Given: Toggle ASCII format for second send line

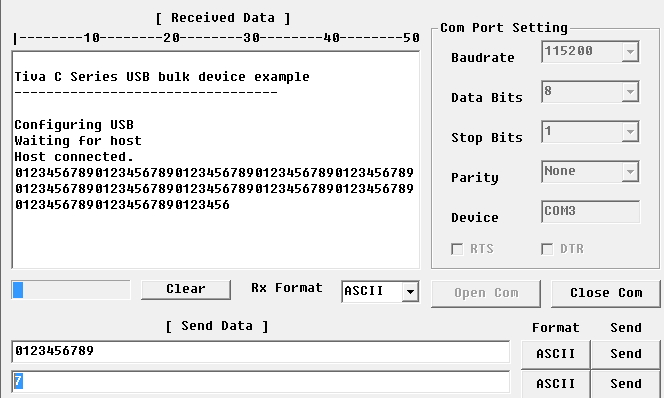Looking at the screenshot, I should (556, 384).
